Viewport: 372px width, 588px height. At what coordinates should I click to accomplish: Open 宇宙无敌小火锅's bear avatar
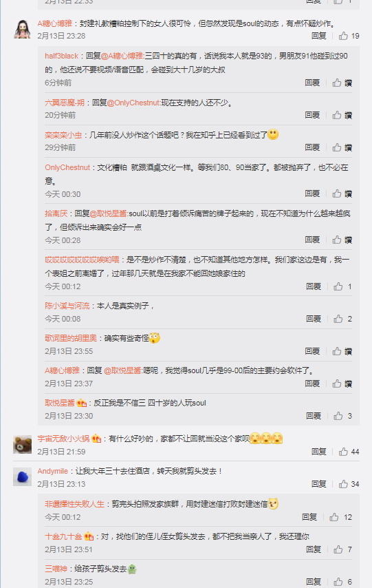click(x=22, y=444)
